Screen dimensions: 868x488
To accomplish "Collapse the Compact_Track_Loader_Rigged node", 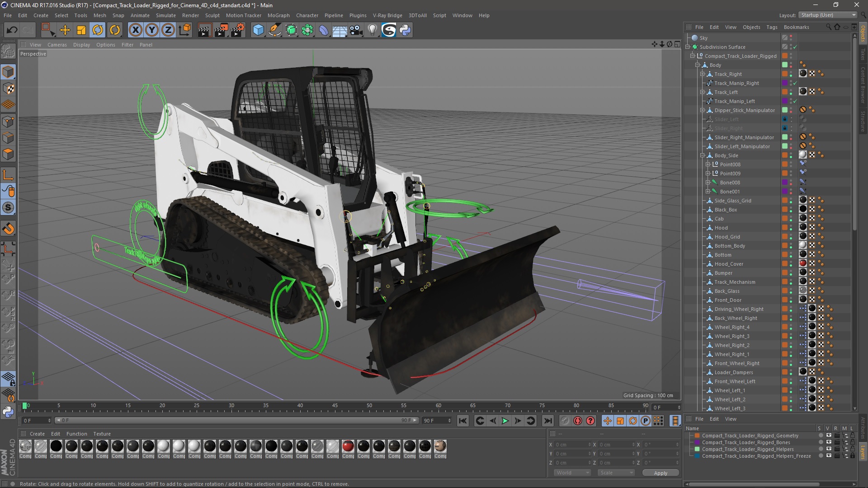I will coord(693,56).
